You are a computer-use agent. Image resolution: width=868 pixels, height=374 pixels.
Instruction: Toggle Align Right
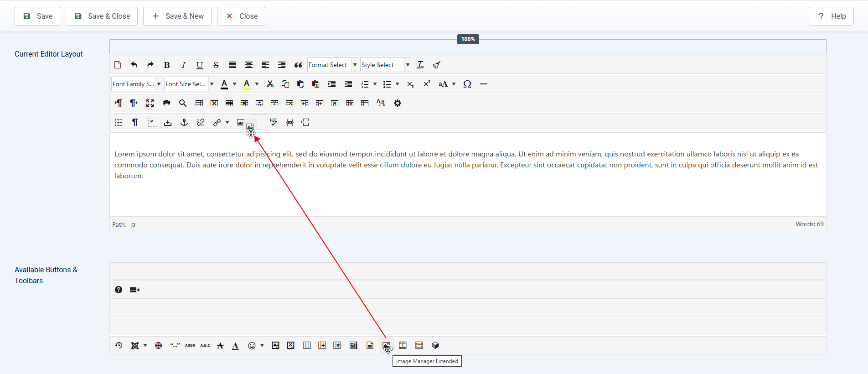pos(282,65)
